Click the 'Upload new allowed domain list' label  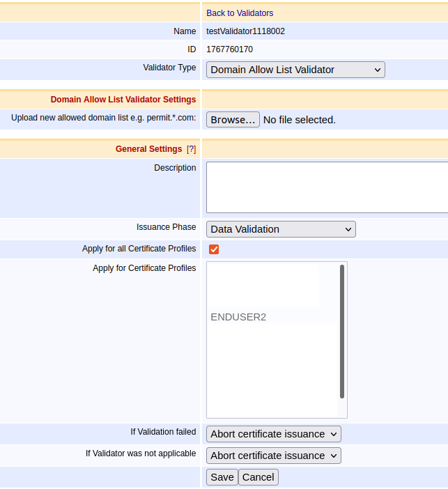coord(103,118)
